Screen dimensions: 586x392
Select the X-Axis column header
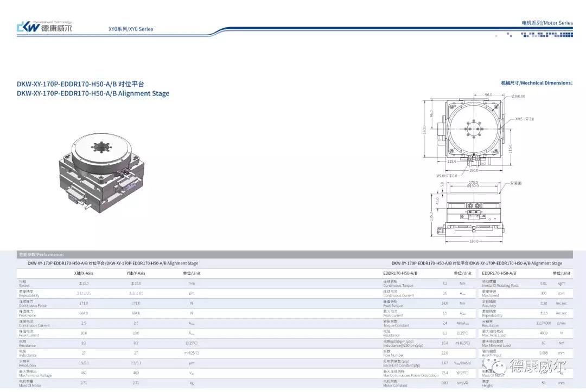[x=84, y=273]
